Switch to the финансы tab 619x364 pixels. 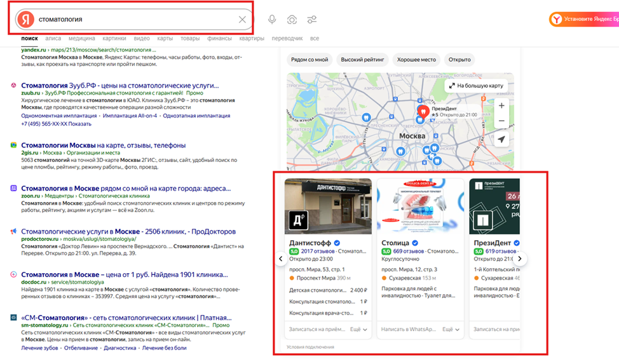tap(219, 38)
